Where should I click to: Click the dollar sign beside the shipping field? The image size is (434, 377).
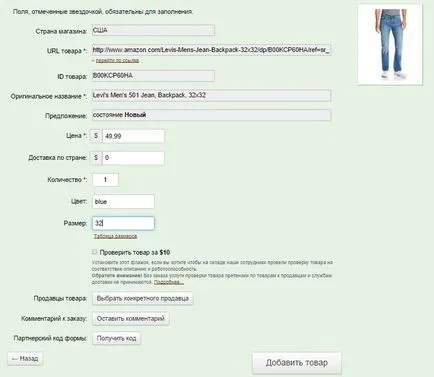click(x=96, y=158)
